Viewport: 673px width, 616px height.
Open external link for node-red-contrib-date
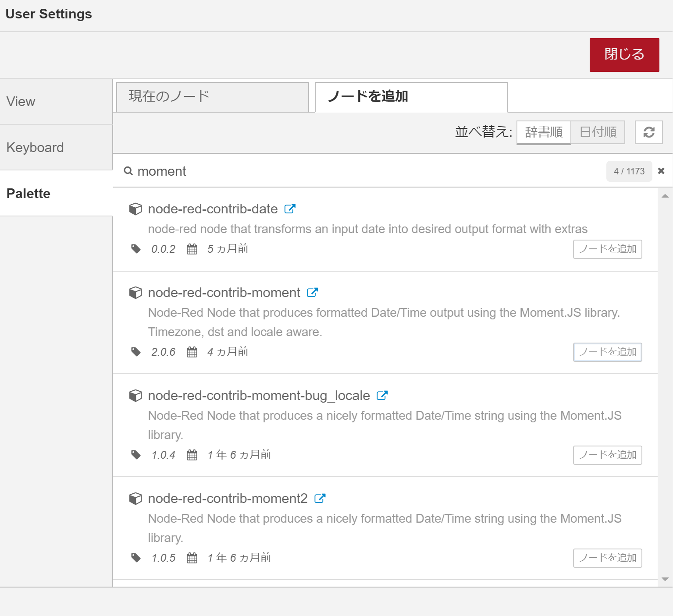click(x=290, y=209)
